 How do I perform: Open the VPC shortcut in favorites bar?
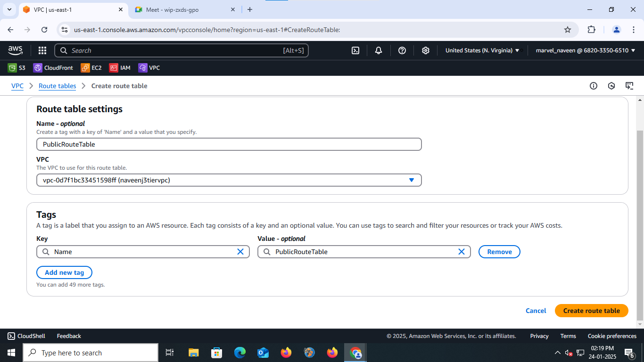149,68
